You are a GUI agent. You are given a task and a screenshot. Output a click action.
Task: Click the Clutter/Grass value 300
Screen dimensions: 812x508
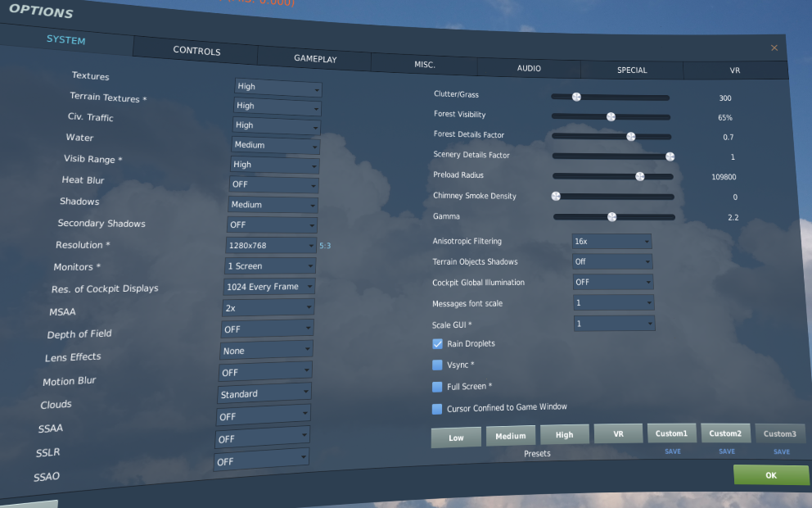click(725, 98)
